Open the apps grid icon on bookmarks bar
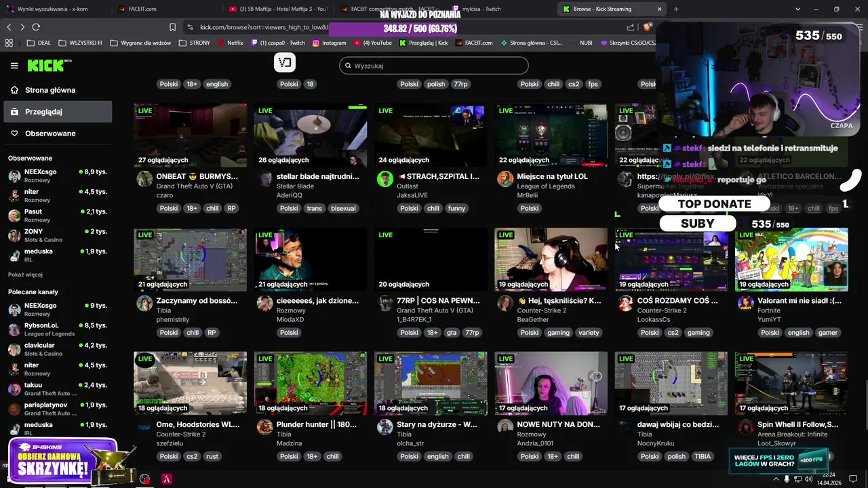Screen dimensions: 868x488 coord(9,43)
